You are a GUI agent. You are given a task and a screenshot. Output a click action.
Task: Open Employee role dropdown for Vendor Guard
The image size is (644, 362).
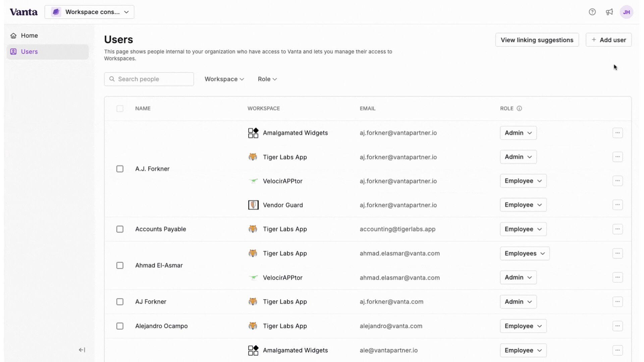tap(523, 205)
